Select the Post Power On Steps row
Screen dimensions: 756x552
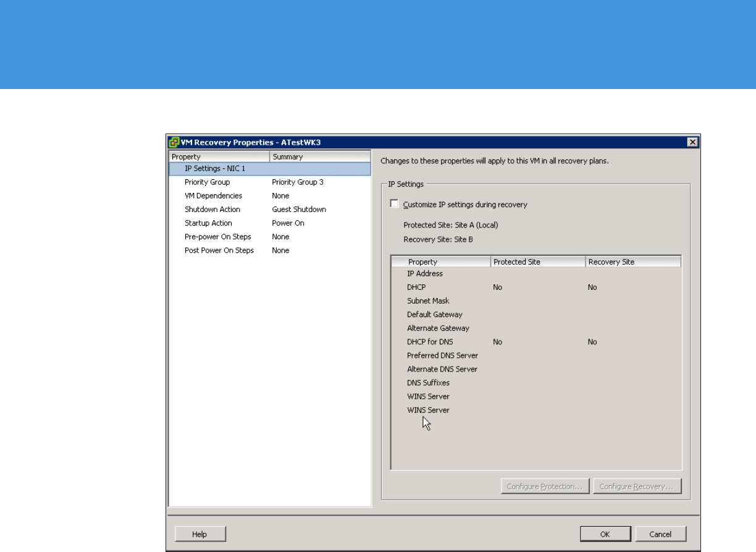pyautogui.click(x=270, y=250)
